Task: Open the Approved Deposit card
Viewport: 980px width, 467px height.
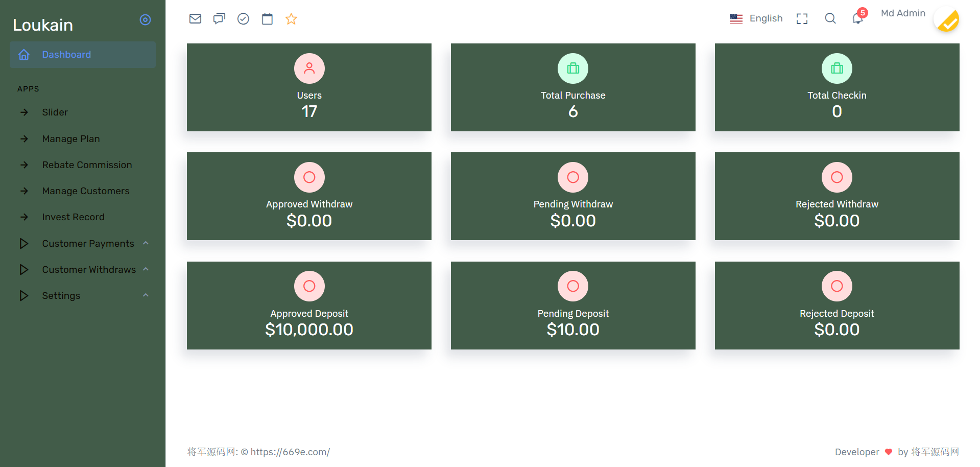Action: tap(309, 306)
